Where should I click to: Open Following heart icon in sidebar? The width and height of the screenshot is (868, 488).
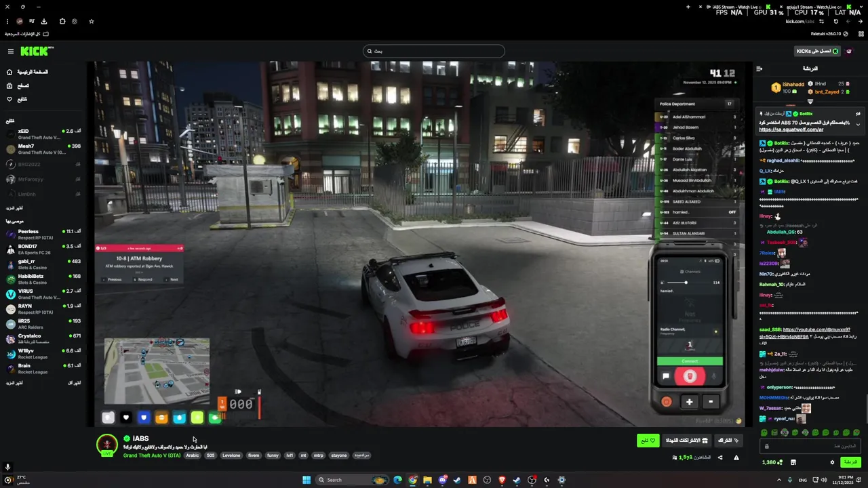(9, 99)
